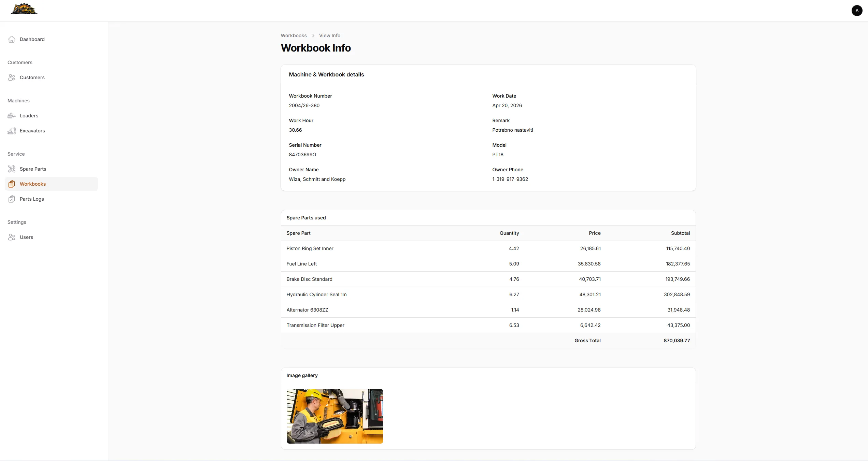Screen dimensions: 868x461
Task: Click Machine & Workbook details title
Action: 326,74
